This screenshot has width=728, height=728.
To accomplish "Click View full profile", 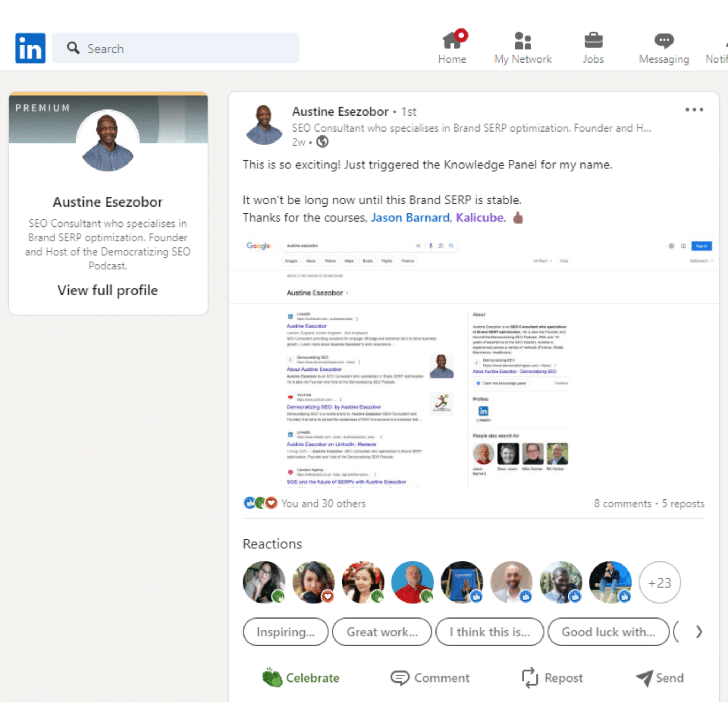I will 108,290.
